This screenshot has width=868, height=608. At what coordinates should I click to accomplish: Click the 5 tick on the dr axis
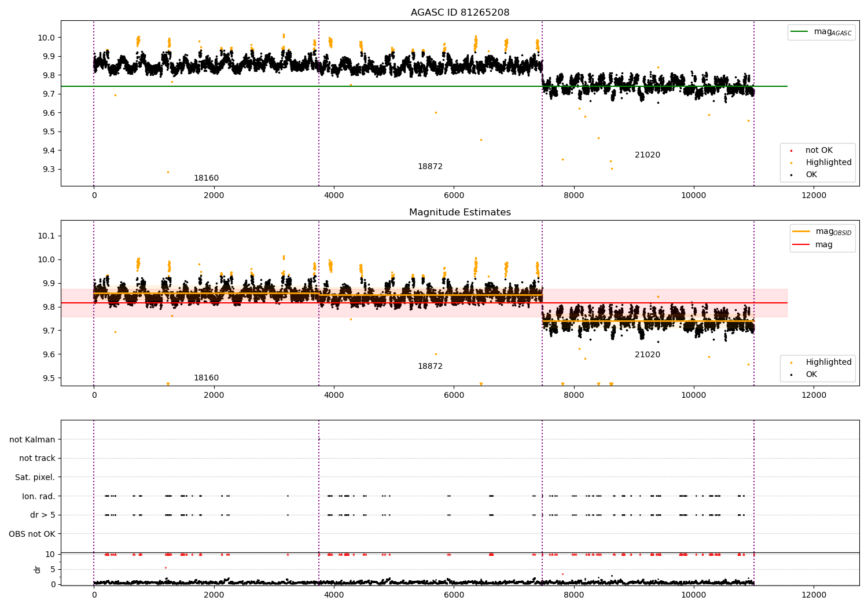pyautogui.click(x=53, y=569)
